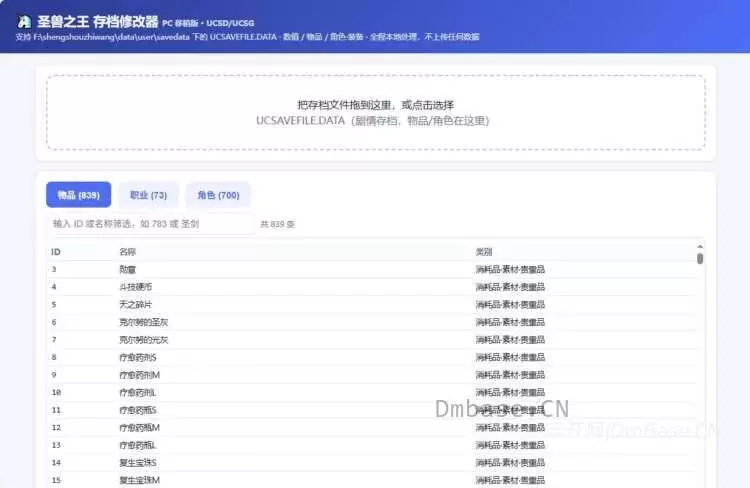Screen dimensions: 750x488
Task: Click the category cell of row ID 8
Action: click(x=510, y=357)
